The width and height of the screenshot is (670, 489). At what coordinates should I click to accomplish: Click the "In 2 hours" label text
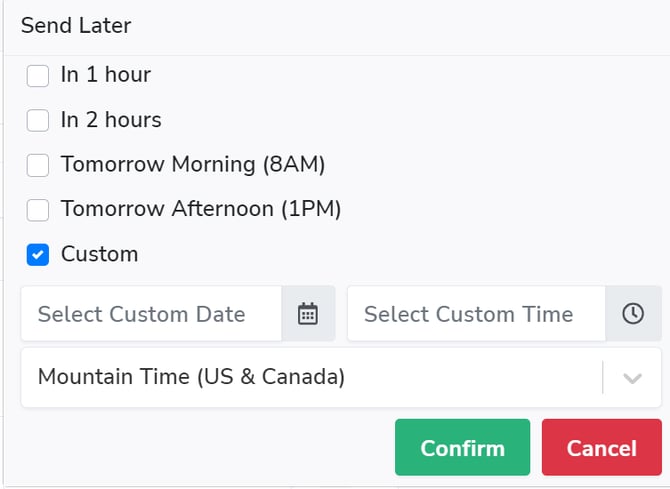(x=111, y=120)
